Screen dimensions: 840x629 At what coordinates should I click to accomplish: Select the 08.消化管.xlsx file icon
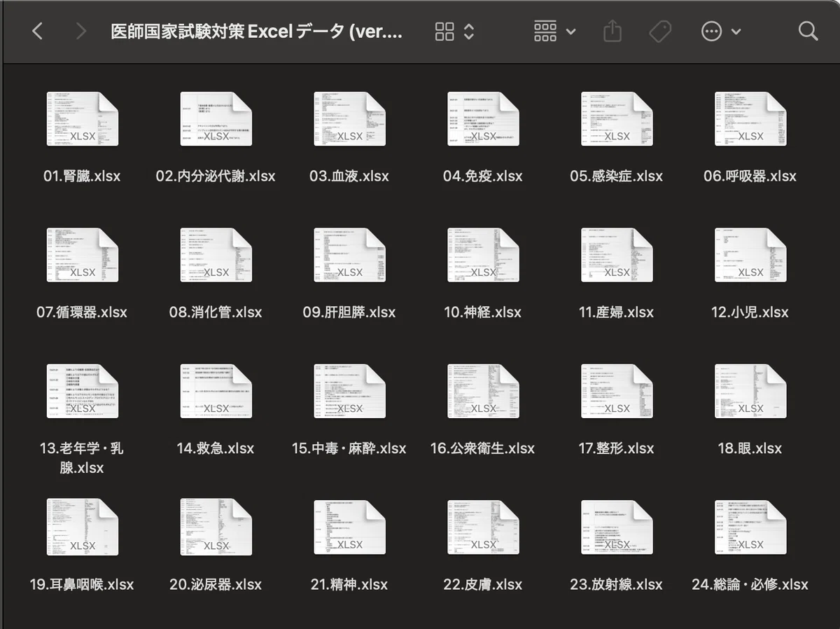tap(216, 255)
